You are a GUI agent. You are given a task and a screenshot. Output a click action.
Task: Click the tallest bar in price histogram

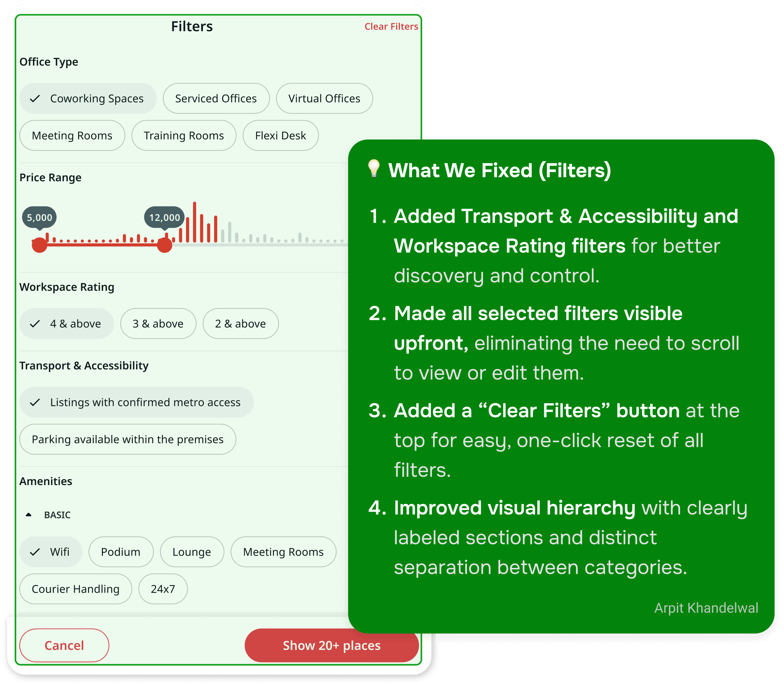[x=195, y=222]
